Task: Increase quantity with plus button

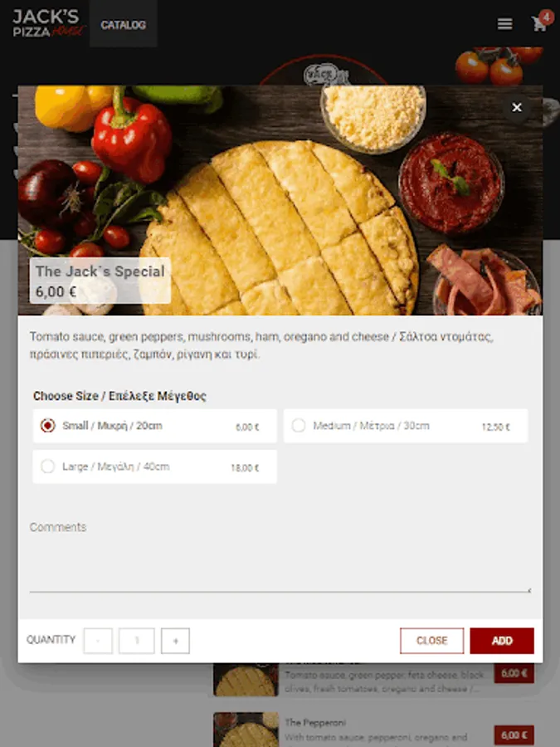Action: point(175,641)
